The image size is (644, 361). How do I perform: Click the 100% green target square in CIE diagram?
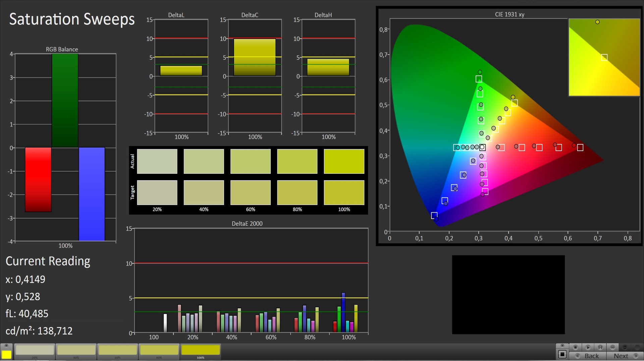[x=479, y=79]
